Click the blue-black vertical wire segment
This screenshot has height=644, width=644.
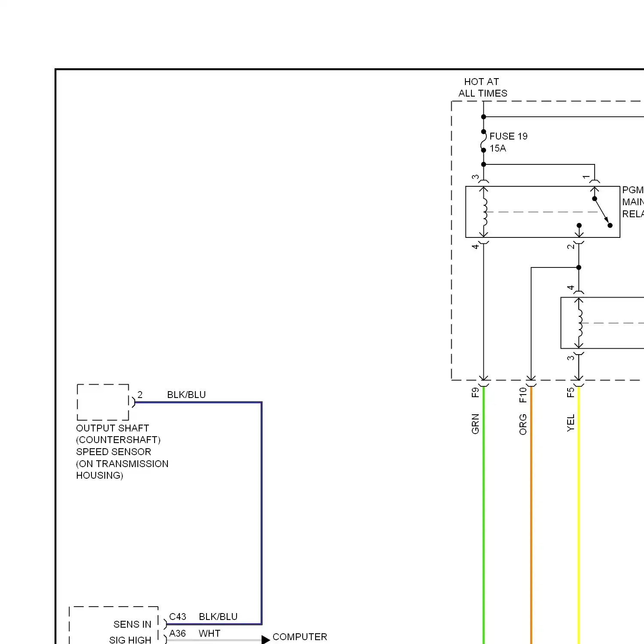tap(261, 513)
